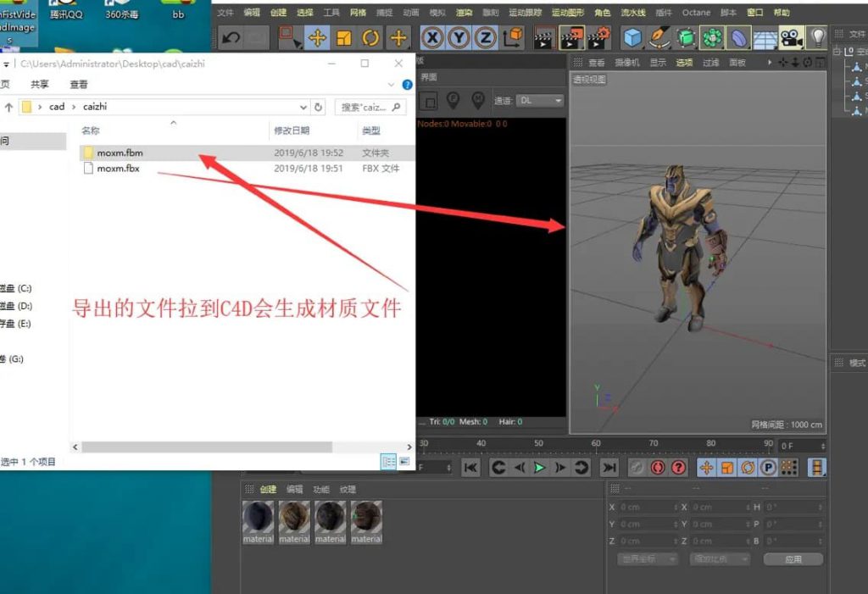Toggle Z axis lock
Viewport: 868px width, 594px height.
pyautogui.click(x=486, y=37)
